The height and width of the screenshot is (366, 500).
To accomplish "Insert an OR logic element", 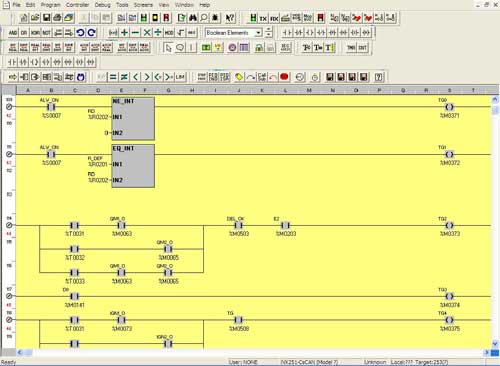I will pyautogui.click(x=24, y=33).
